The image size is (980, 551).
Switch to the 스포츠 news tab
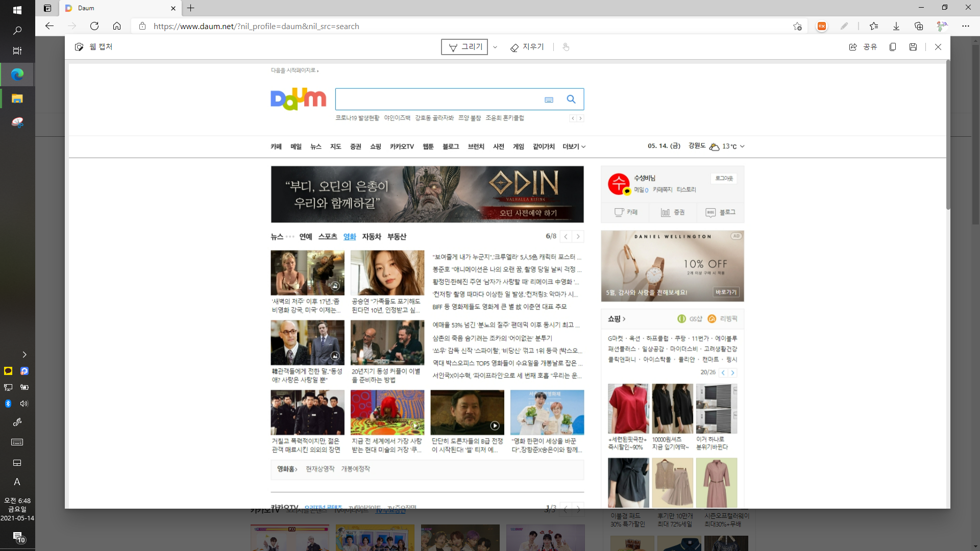[x=328, y=237]
